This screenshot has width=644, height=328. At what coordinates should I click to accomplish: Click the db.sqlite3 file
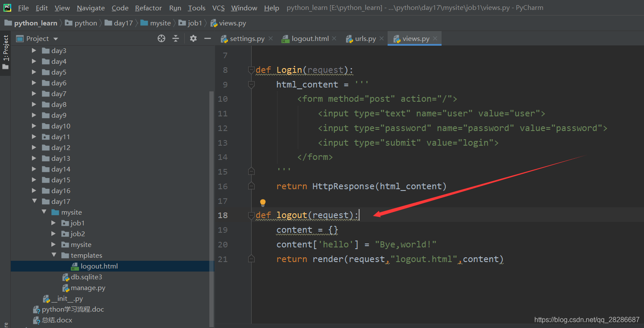point(86,277)
